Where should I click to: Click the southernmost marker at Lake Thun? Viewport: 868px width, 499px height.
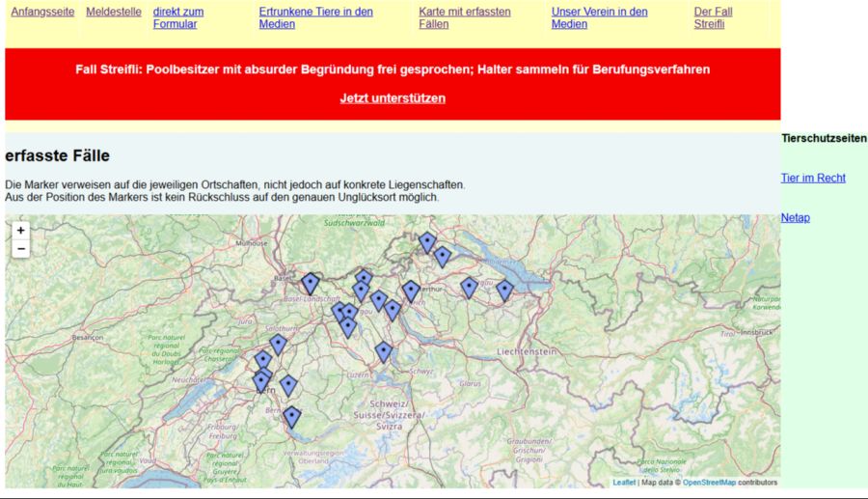(x=291, y=417)
